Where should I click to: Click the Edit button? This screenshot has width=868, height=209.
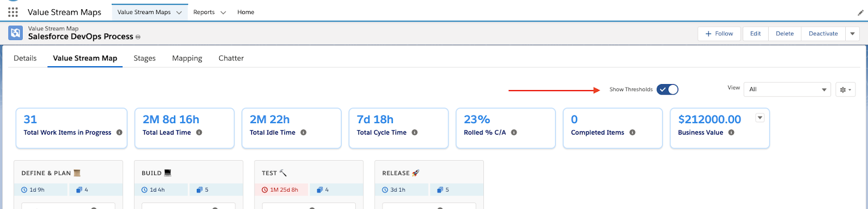(x=756, y=34)
